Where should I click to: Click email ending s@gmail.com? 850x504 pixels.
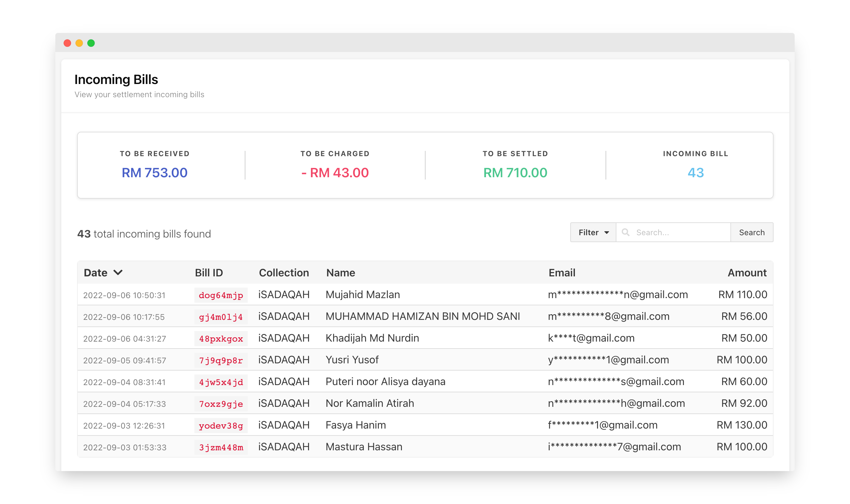[616, 381]
